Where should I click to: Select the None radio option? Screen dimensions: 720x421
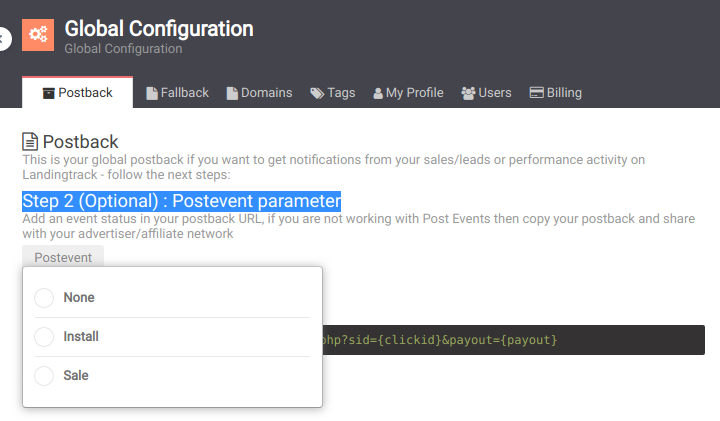coord(44,298)
